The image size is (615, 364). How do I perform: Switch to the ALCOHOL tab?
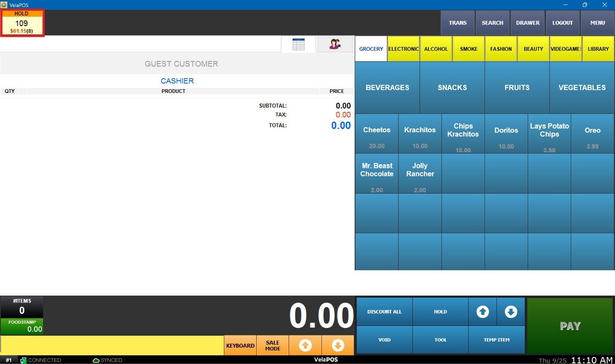[x=436, y=49]
